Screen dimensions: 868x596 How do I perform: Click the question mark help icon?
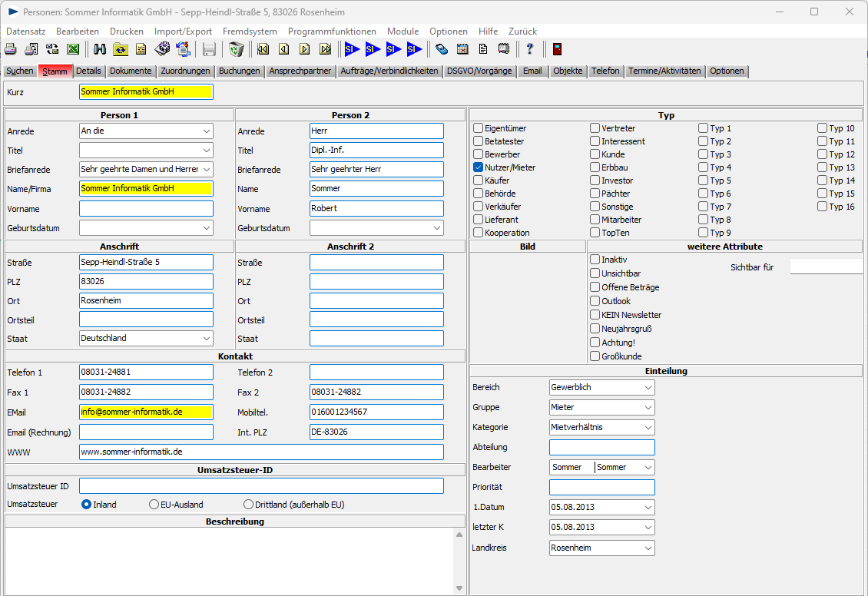tap(529, 50)
